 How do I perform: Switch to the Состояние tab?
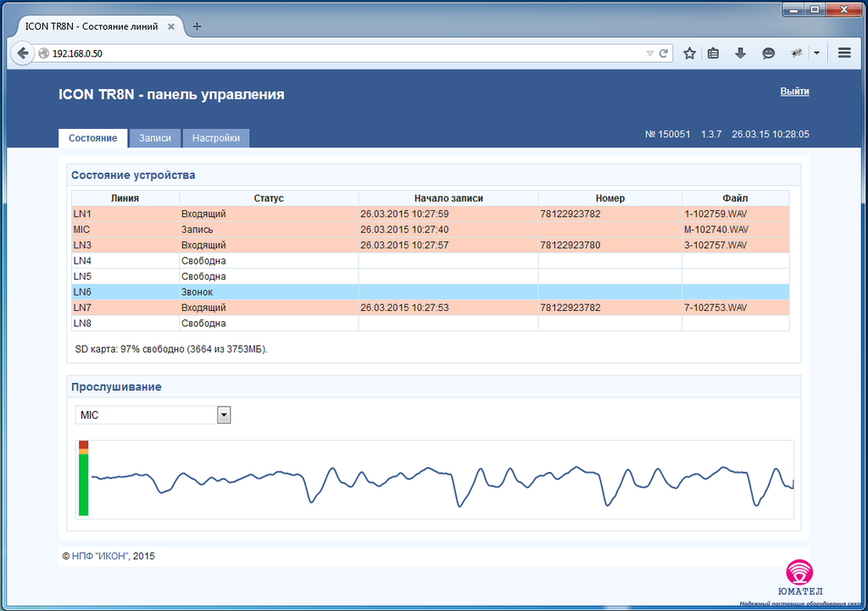click(x=93, y=138)
